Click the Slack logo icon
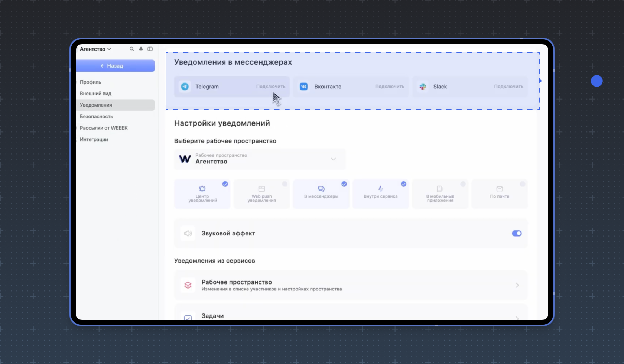This screenshot has height=364, width=624. [423, 87]
